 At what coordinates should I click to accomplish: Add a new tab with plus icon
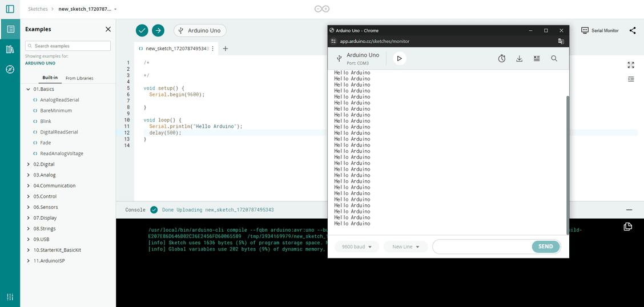tap(225, 49)
